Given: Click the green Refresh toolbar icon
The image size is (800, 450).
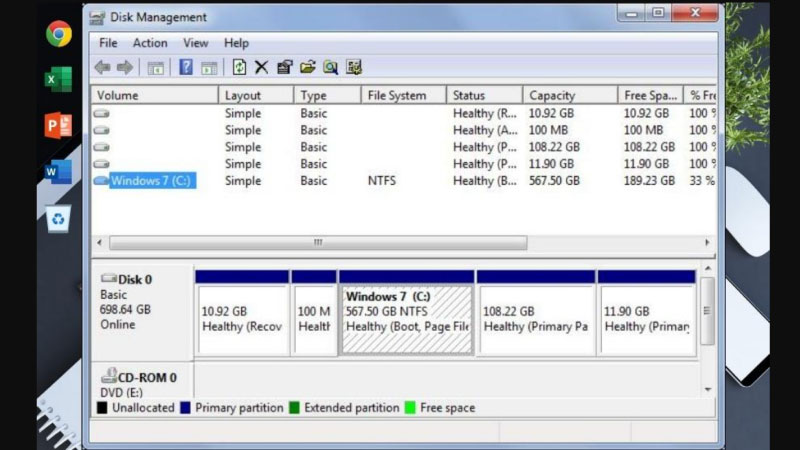Looking at the screenshot, I should pos(239,67).
